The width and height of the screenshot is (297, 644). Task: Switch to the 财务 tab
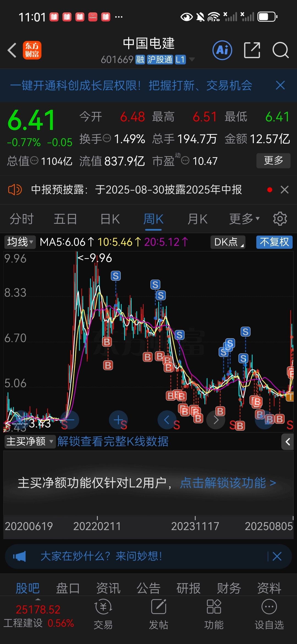pos(229,589)
